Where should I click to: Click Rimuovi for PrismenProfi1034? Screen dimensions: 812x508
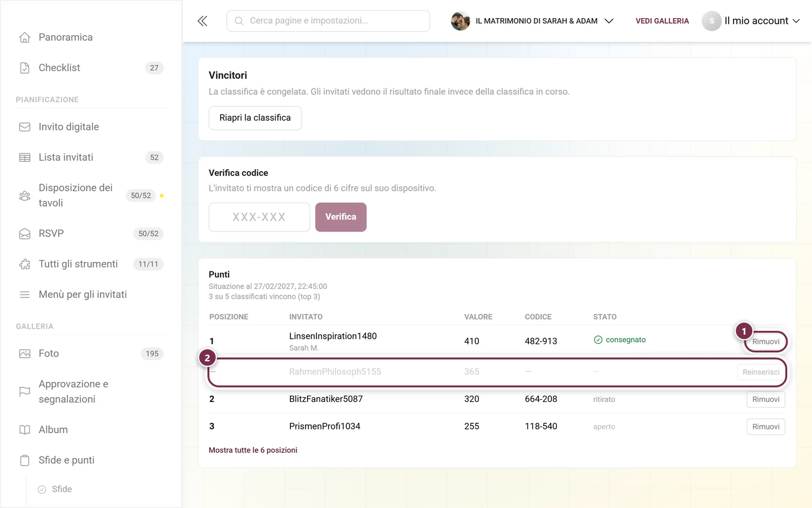(766, 427)
